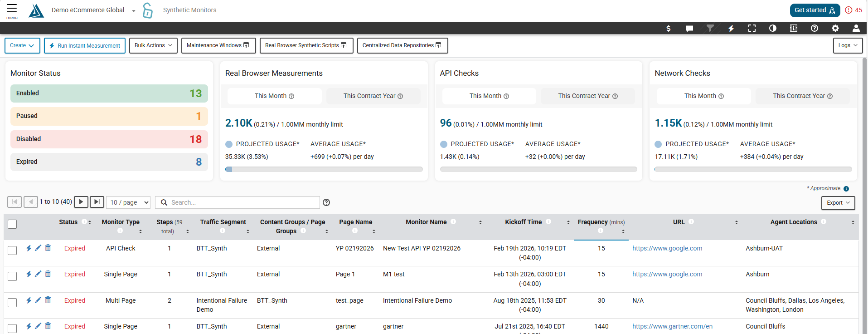Change the 10 / page selector
The height and width of the screenshot is (334, 868).
coord(129,202)
